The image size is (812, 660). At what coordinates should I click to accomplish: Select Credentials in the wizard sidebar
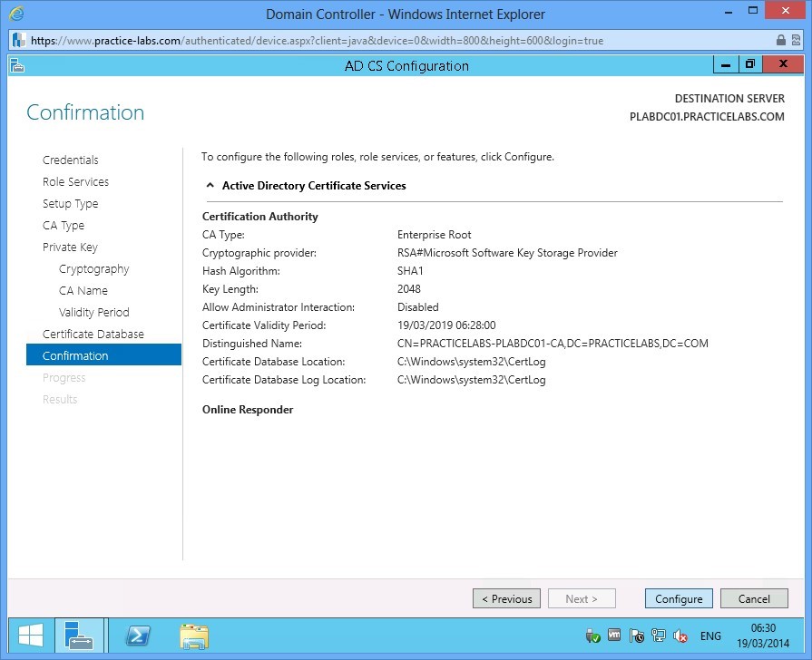click(70, 160)
